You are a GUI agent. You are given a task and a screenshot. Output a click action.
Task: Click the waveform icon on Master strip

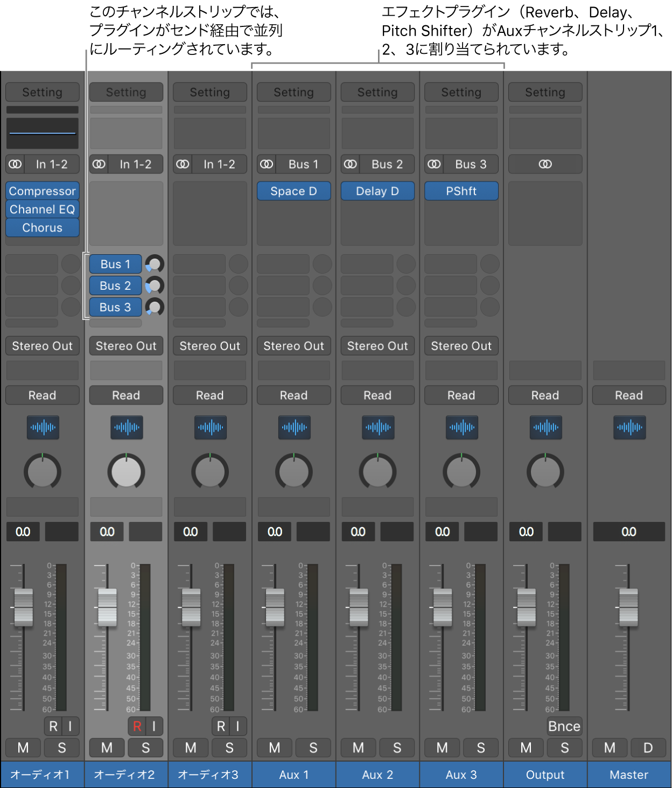tap(629, 428)
